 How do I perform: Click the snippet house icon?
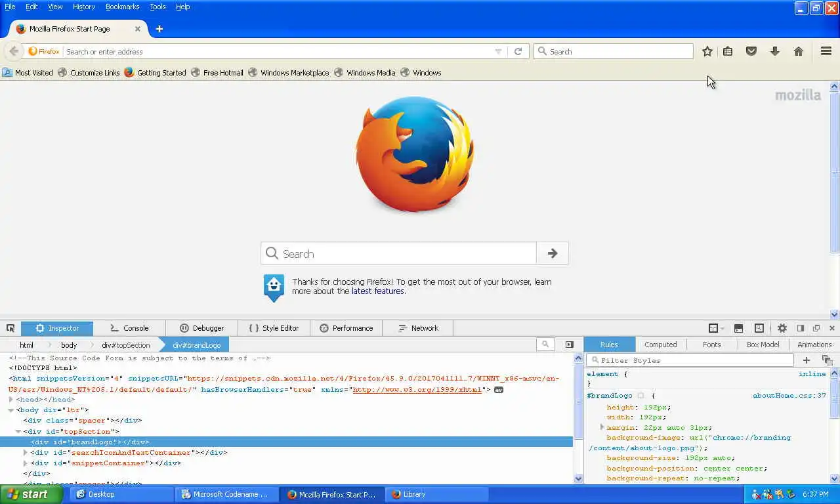pyautogui.click(x=274, y=287)
